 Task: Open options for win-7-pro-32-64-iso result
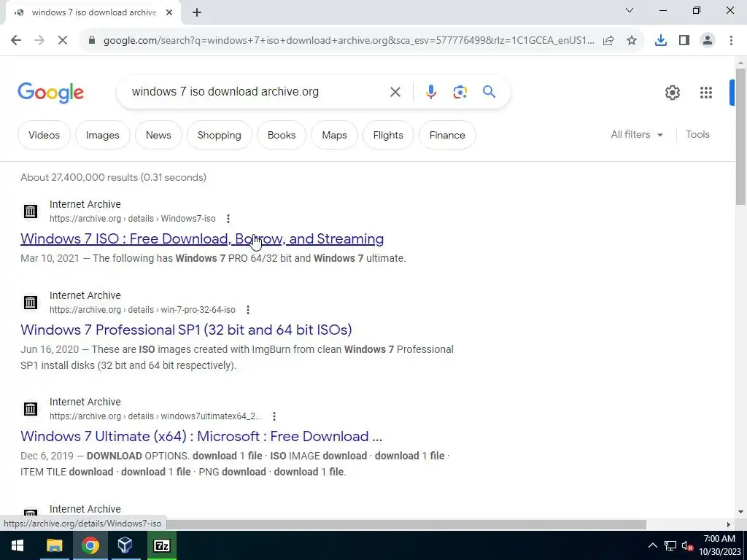tap(248, 310)
